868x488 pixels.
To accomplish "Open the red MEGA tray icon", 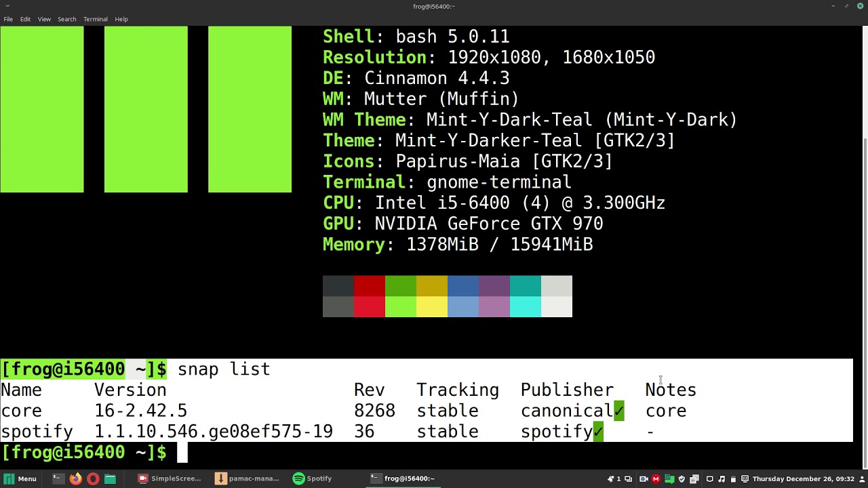I will 656,479.
